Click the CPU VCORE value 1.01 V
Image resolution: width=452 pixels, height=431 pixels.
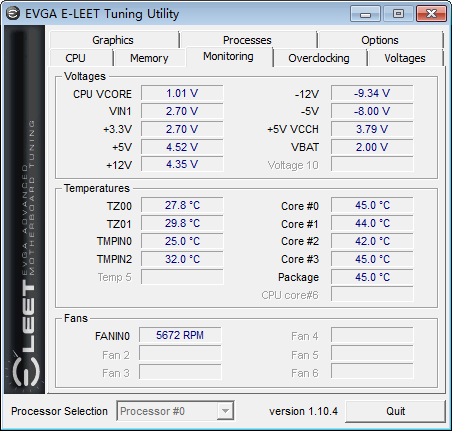point(182,93)
